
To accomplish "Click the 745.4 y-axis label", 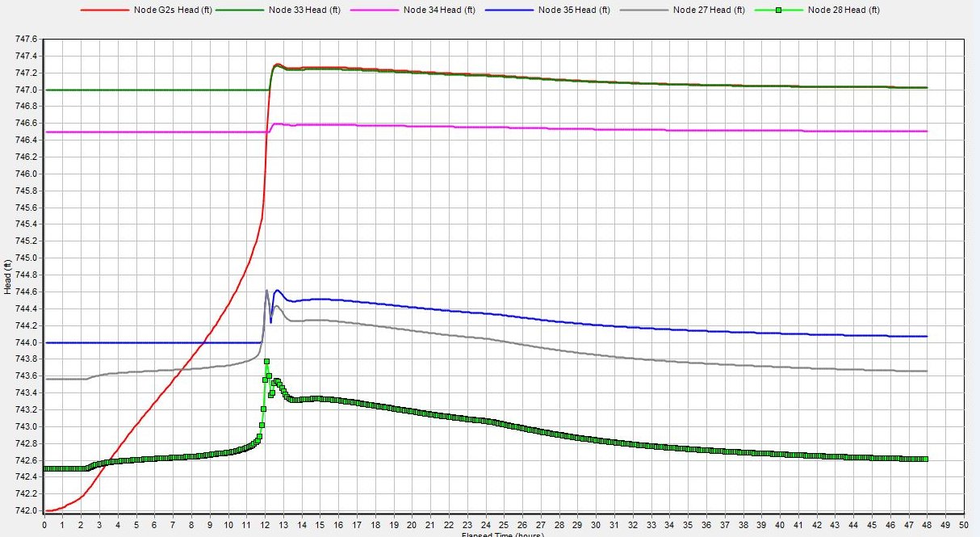I will click(x=27, y=224).
